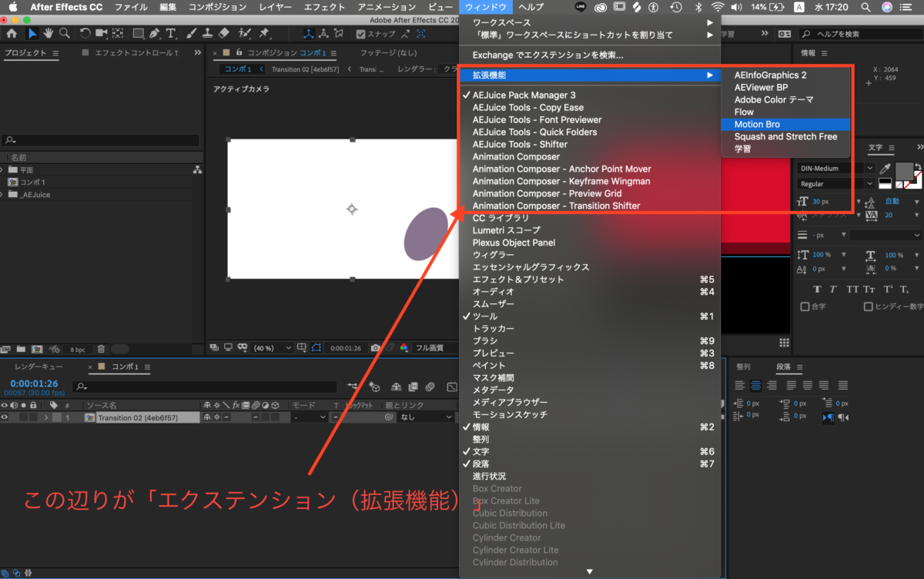Apply faux bold T style button
Image resolution: width=924 pixels, height=579 pixels.
coord(818,289)
